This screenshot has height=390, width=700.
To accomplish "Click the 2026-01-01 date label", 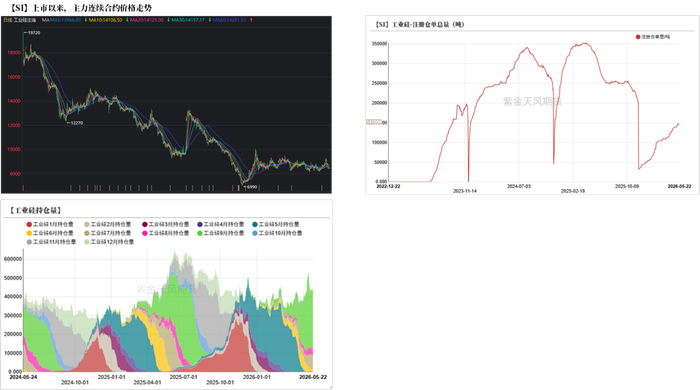I will click(257, 377).
